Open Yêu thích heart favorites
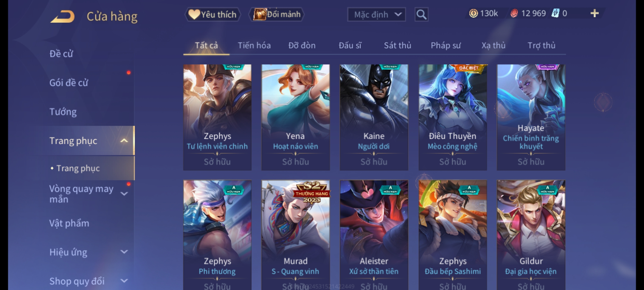This screenshot has width=644, height=290. click(x=213, y=14)
